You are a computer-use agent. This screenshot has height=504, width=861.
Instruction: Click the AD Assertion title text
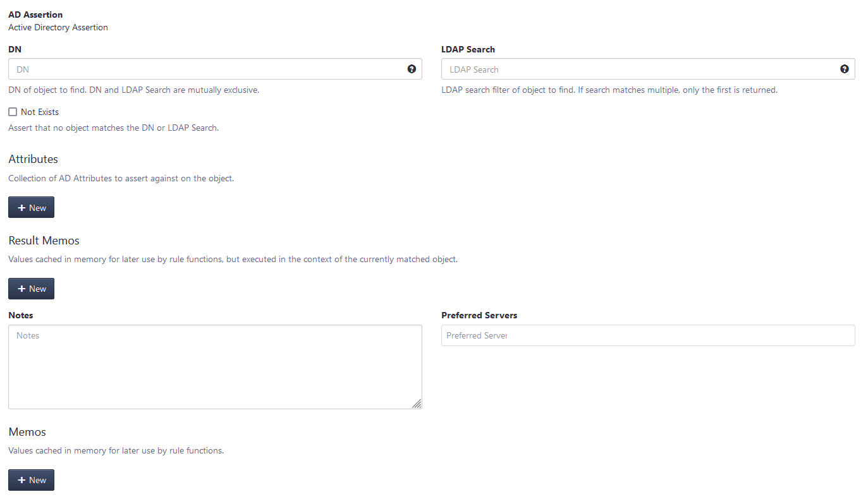[35, 15]
